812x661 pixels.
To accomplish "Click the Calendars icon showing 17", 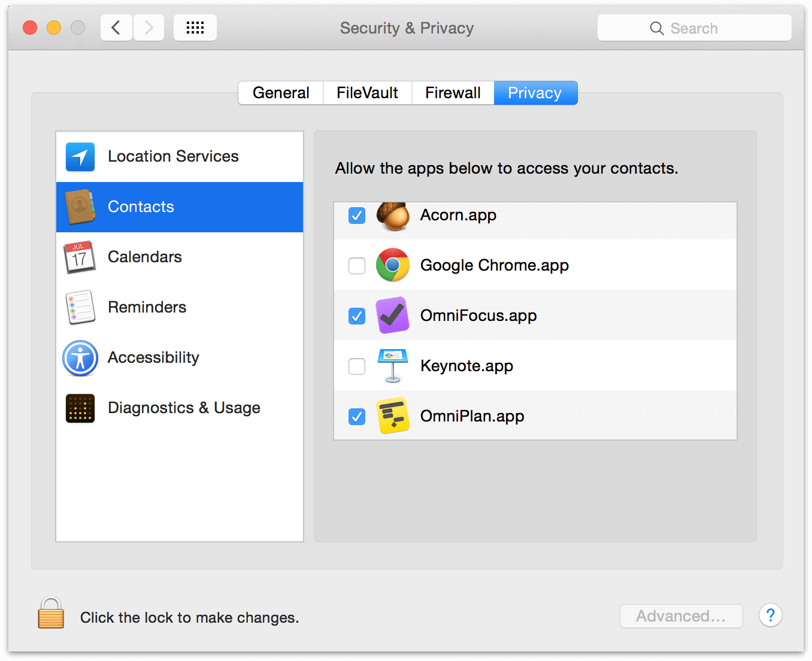I will [x=80, y=257].
